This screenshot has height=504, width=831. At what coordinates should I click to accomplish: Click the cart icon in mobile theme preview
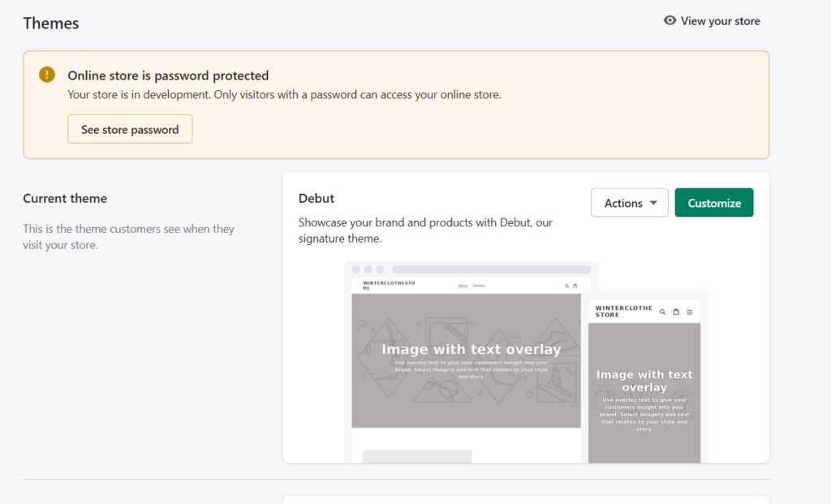tap(676, 312)
